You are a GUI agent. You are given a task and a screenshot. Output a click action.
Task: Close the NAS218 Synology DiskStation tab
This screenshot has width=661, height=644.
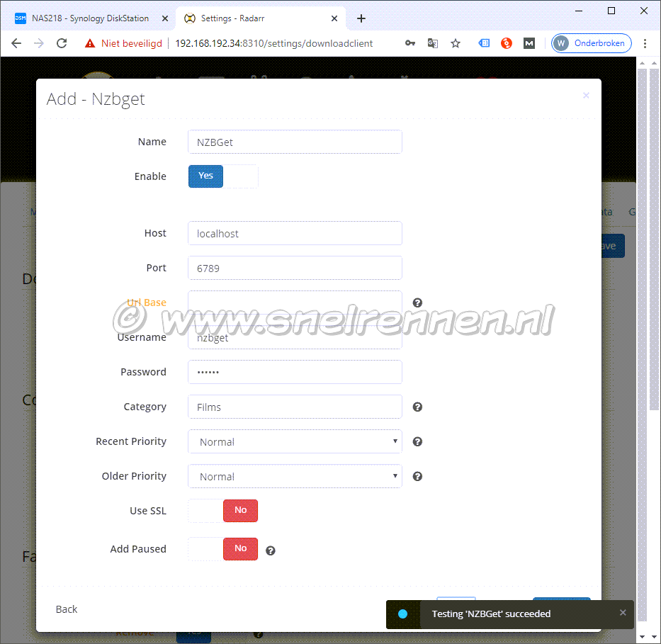165,18
